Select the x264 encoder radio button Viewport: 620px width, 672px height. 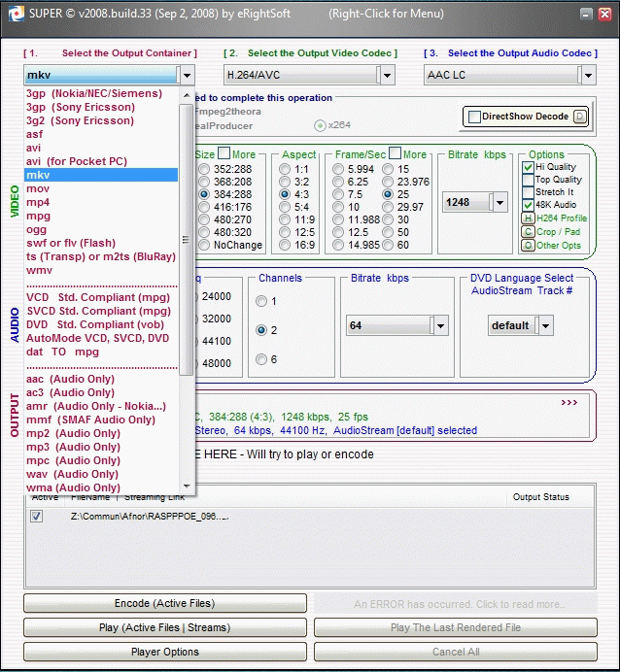pyautogui.click(x=320, y=125)
